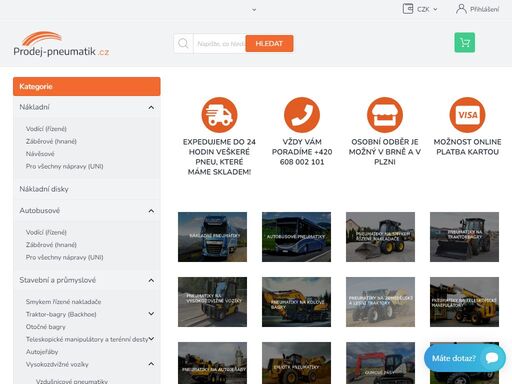Open Traktor-bagry (Backhoe) link
Screen dimensions: 512x384
click(x=61, y=314)
